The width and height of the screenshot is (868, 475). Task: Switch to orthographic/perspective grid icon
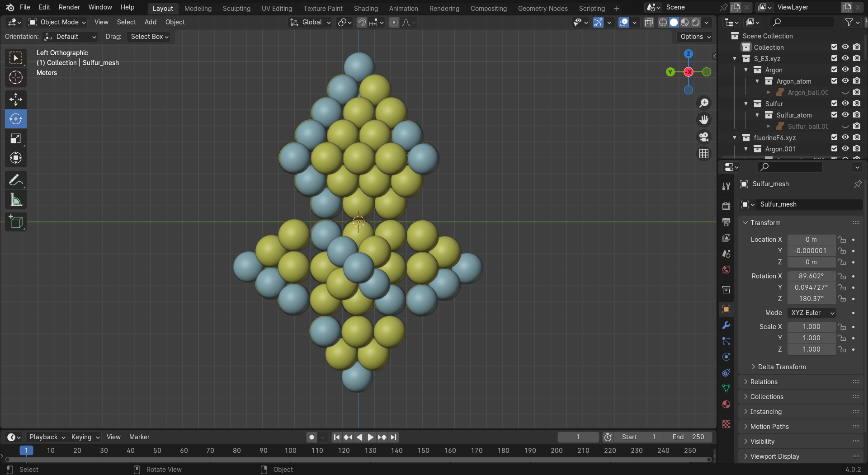click(x=704, y=154)
